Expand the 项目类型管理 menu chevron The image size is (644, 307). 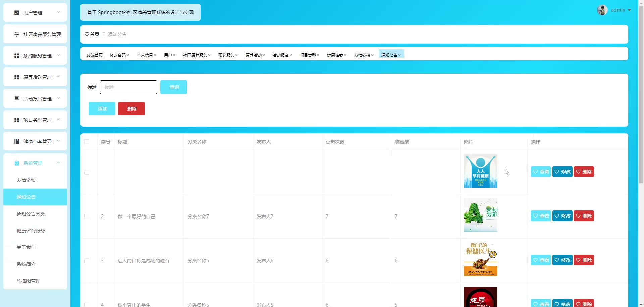point(58,120)
